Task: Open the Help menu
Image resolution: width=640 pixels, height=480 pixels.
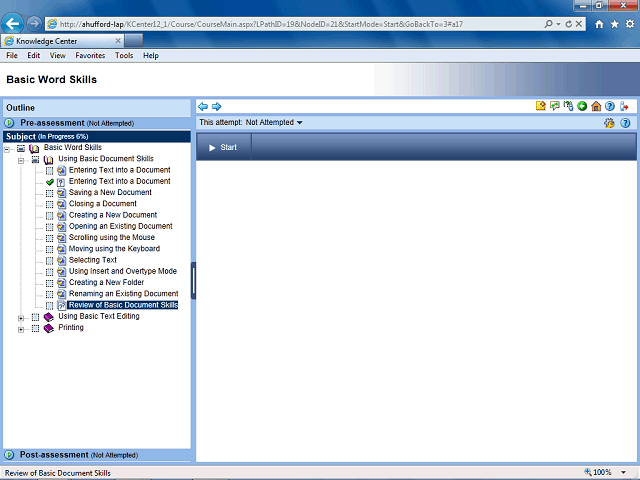Action: (x=151, y=56)
